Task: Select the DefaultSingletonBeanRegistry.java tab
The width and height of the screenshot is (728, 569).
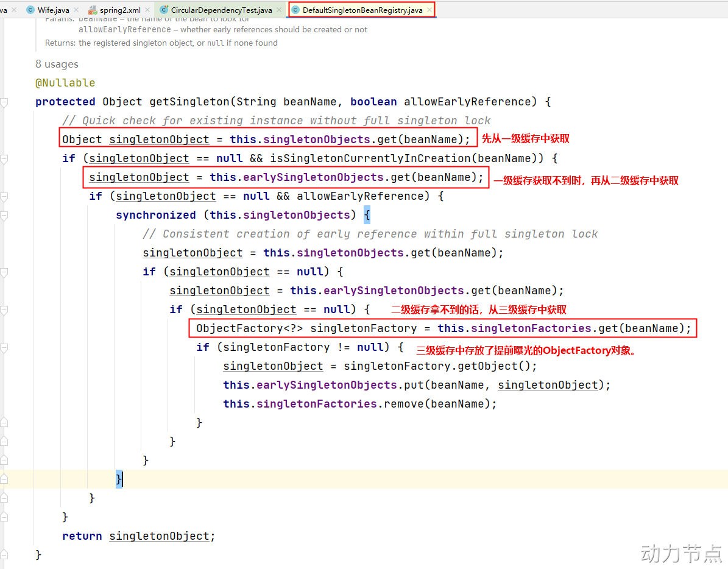Action: coord(362,10)
